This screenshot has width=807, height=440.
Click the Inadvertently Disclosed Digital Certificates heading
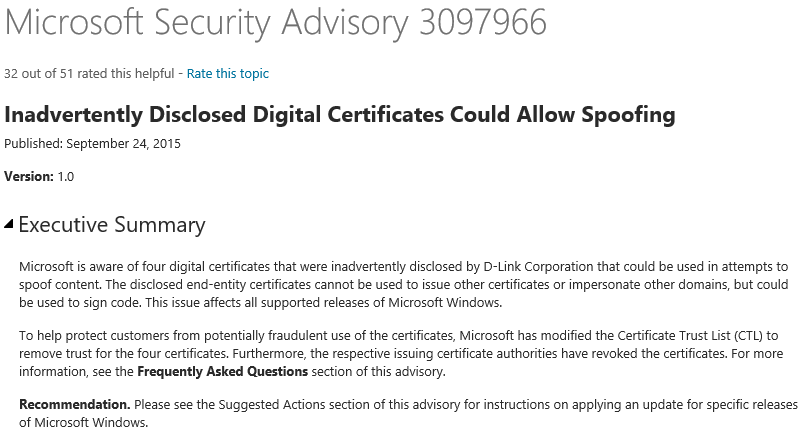tap(340, 114)
